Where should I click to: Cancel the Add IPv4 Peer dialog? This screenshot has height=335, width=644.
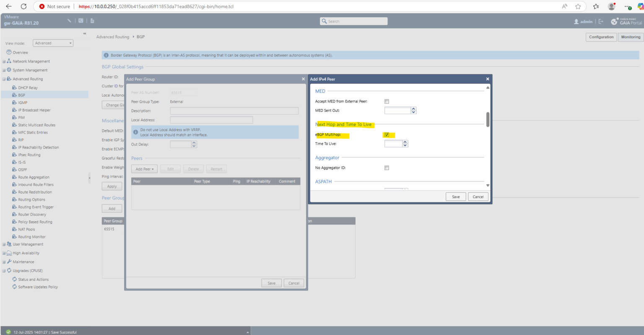[478, 197]
